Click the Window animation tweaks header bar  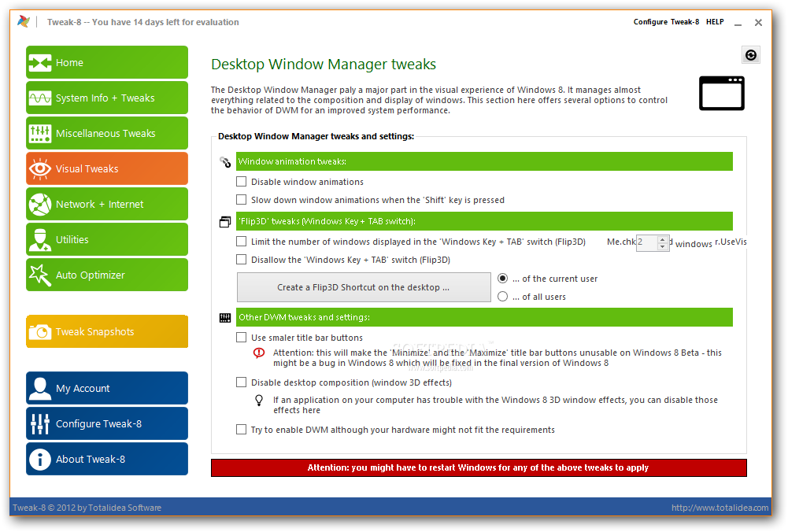pos(484,161)
